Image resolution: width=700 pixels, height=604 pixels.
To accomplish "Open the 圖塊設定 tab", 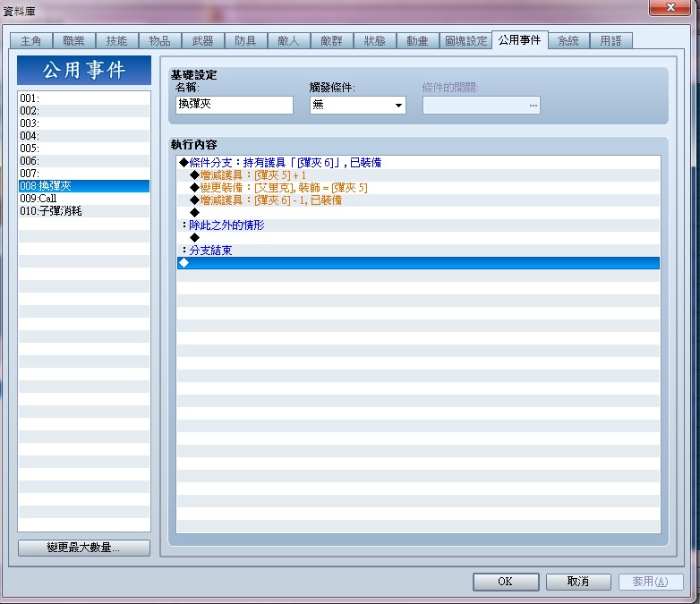I will [x=465, y=40].
